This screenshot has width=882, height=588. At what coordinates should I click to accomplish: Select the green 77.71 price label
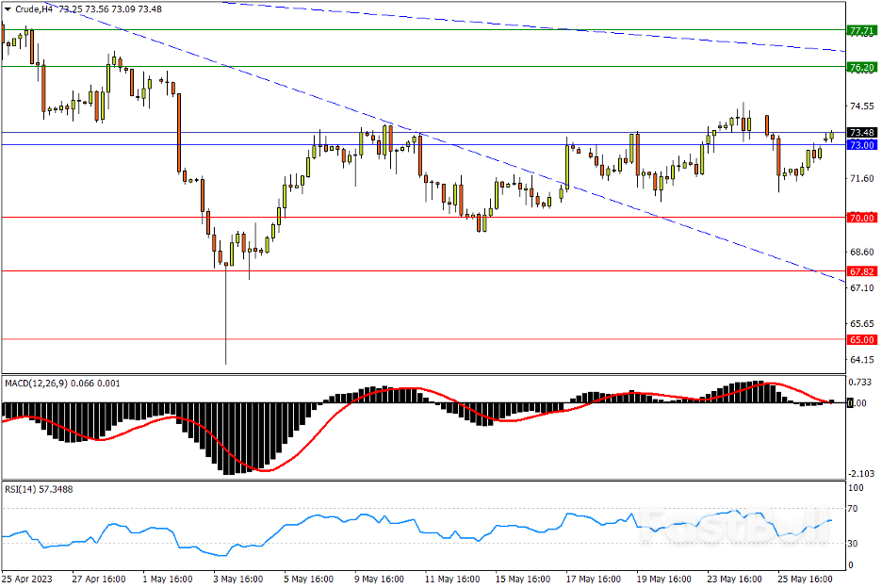tap(862, 30)
